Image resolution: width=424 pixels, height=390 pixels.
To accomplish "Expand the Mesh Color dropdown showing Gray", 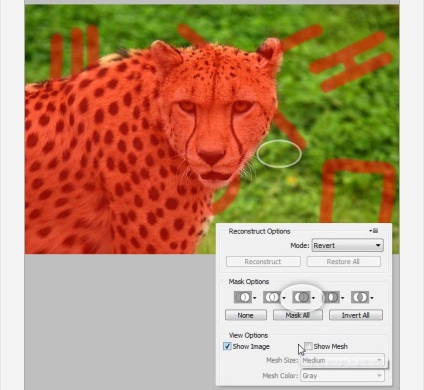I will coord(343,376).
